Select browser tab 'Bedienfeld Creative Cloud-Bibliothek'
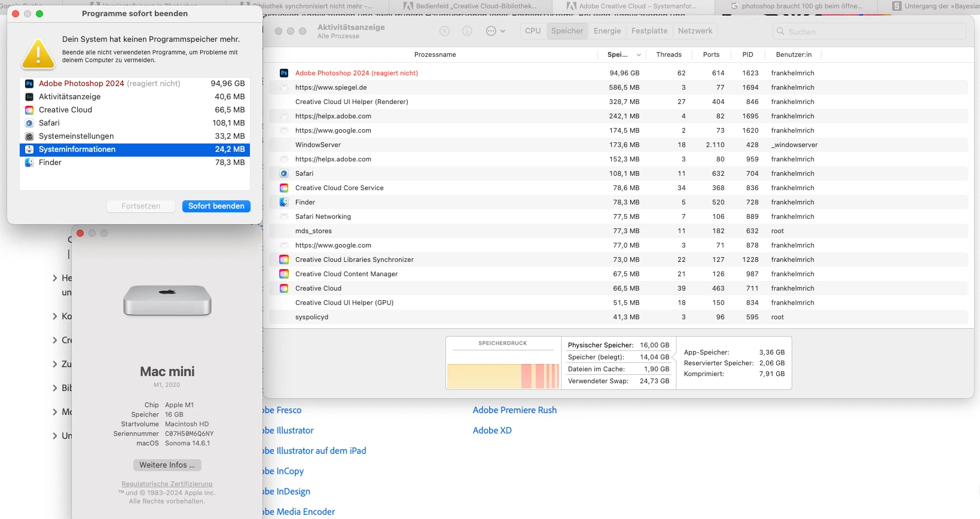Viewport: 980px width, 519px height. [x=469, y=6]
